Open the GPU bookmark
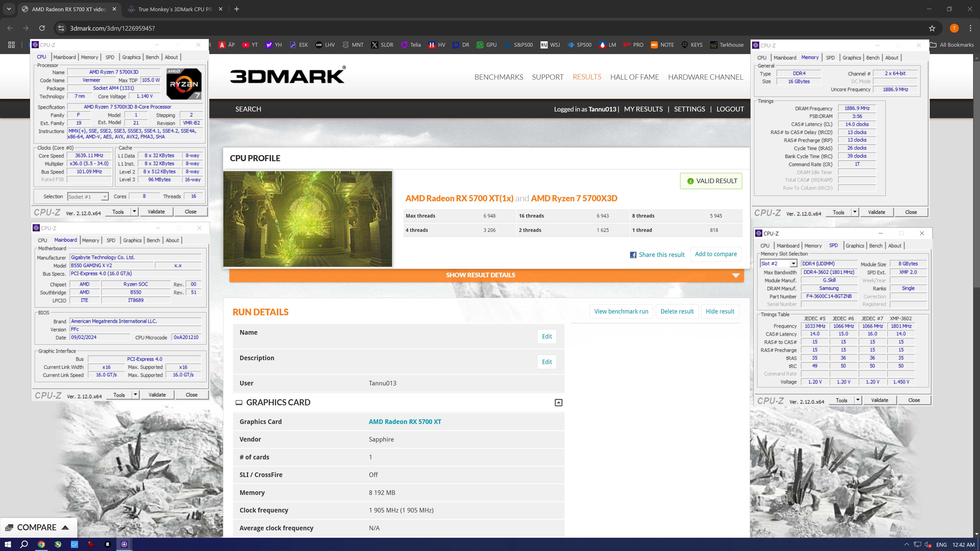Screen dimensions: 980x551 [487, 45]
